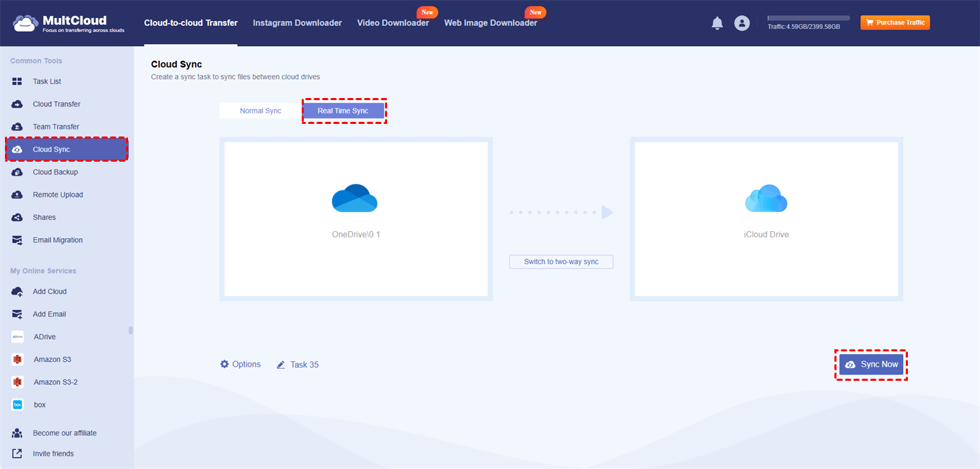Click the Remote Upload sidebar icon

point(17,195)
